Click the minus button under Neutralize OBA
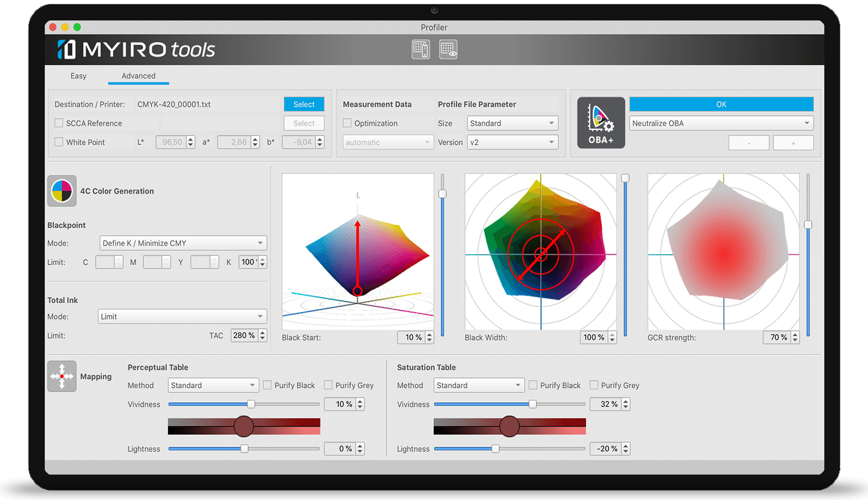The height and width of the screenshot is (500, 868). 749,143
